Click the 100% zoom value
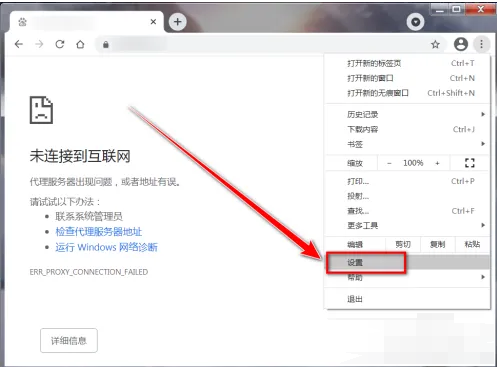This screenshot has height=367, width=497. [x=413, y=163]
